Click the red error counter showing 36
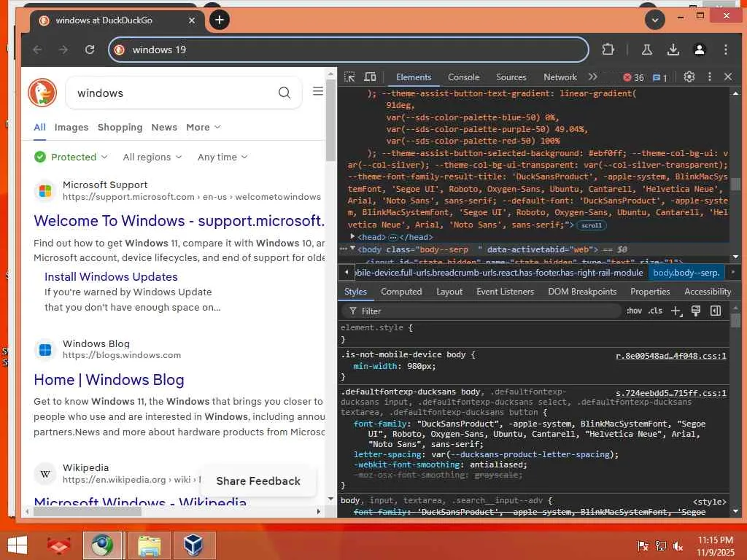This screenshot has width=747, height=560. click(x=634, y=77)
